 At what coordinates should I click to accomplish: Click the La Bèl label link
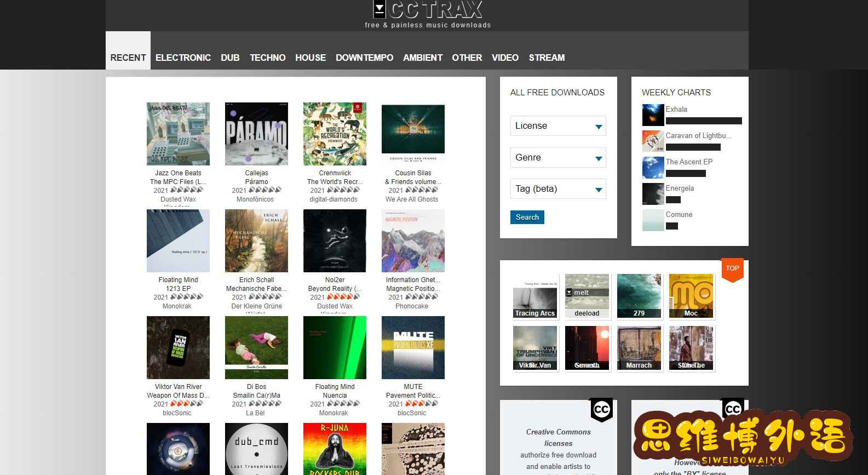pos(255,413)
